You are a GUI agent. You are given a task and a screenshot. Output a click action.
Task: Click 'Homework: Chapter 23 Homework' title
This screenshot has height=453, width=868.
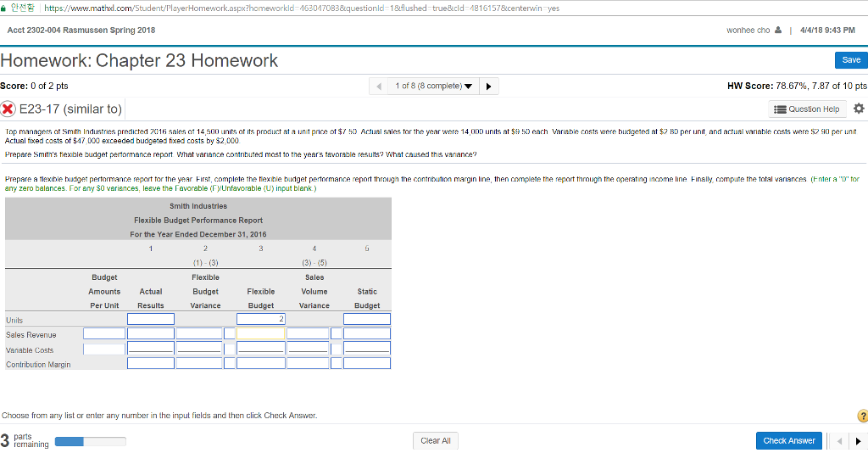click(140, 60)
